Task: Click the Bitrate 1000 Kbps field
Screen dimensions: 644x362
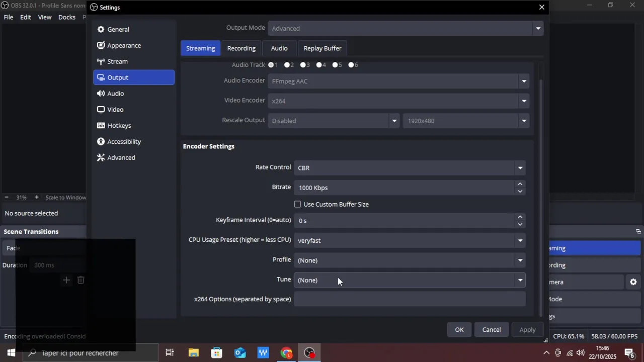Action: pyautogui.click(x=405, y=188)
